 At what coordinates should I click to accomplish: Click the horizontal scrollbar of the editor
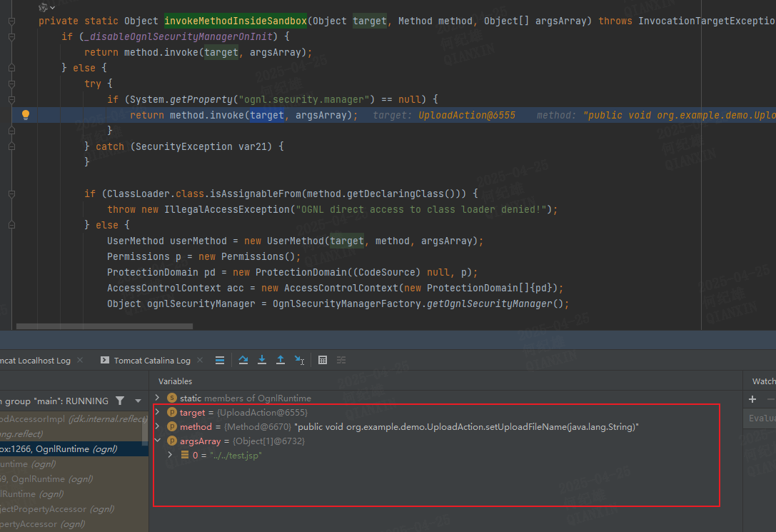(104, 326)
